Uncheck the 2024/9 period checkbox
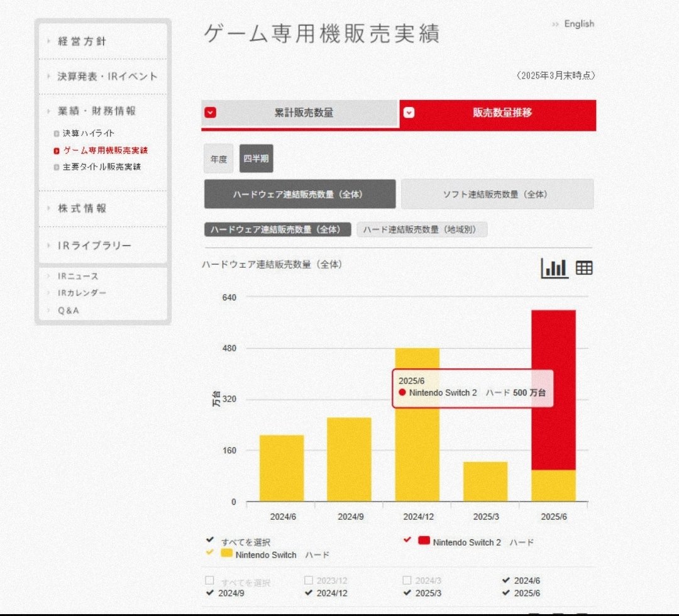679x616 pixels. pyautogui.click(x=210, y=593)
